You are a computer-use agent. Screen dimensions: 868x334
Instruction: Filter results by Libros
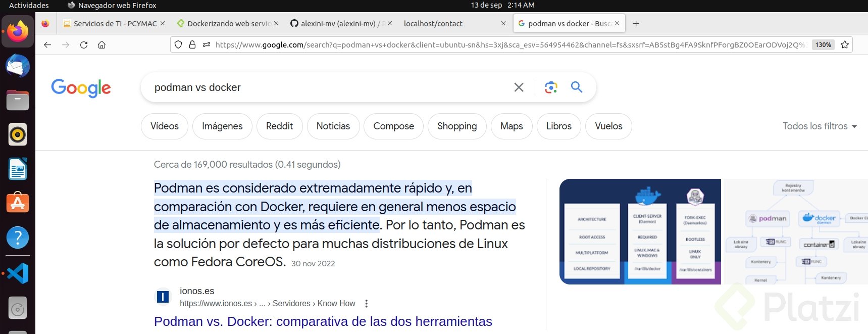pos(559,126)
